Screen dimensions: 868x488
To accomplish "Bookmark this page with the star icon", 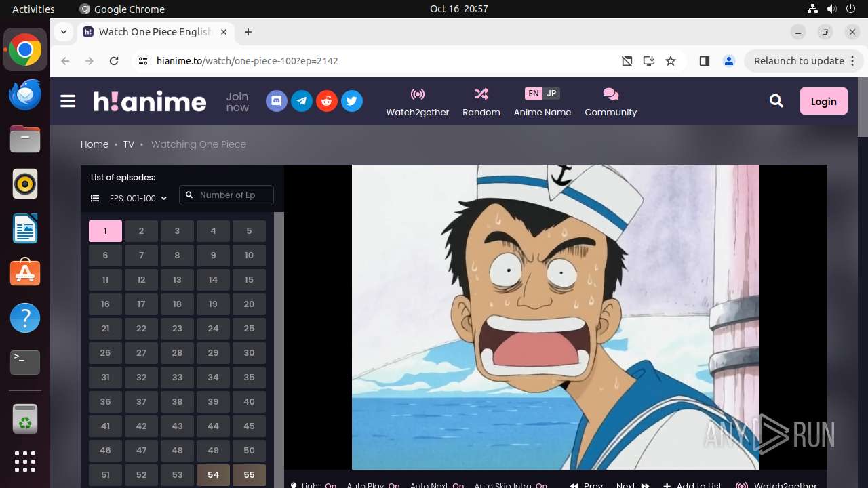I will [671, 61].
